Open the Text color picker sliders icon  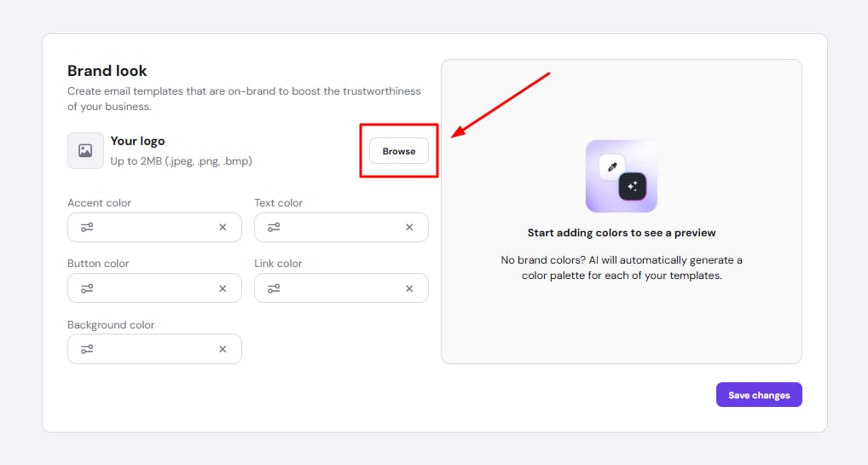coord(274,228)
